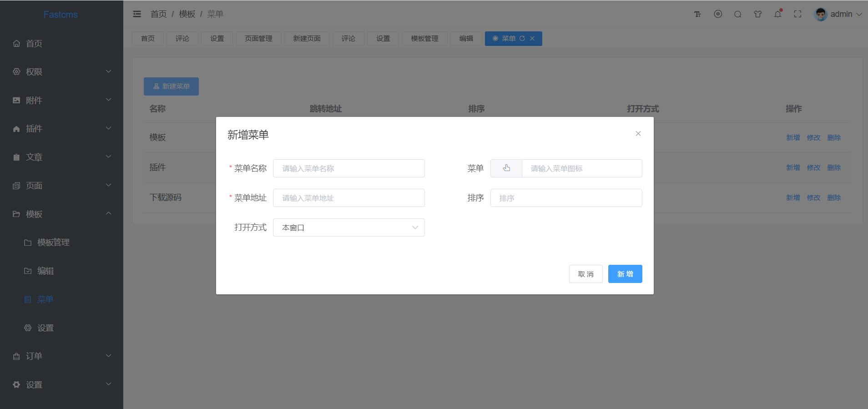Click the search magnifier icon in header
Screen dimensions: 868x409
(x=738, y=14)
